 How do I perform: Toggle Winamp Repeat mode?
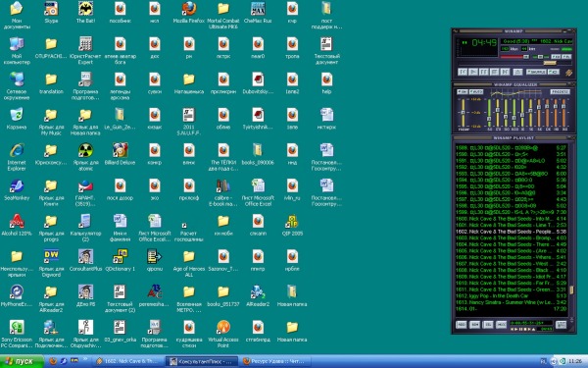pos(553,72)
